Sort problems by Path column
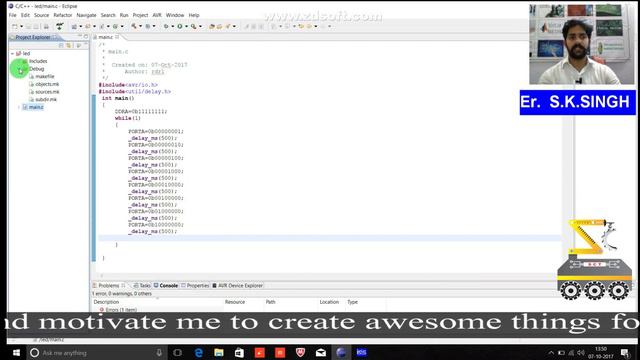Image resolution: width=640 pixels, height=360 pixels. (270, 302)
